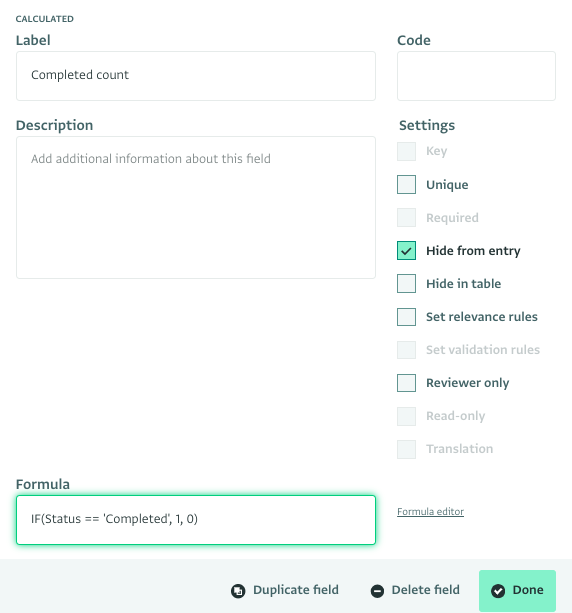
Task: Click into the empty Code field
Action: tap(476, 76)
